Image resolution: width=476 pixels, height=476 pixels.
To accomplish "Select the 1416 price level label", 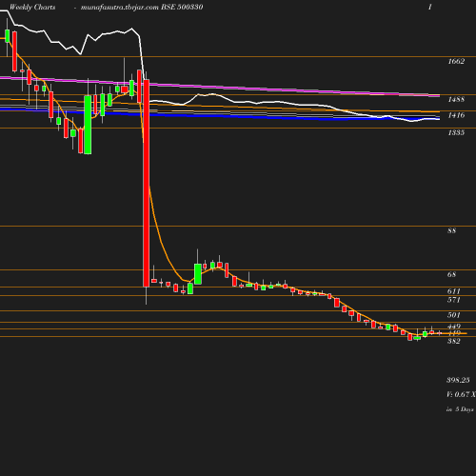I will click(456, 115).
